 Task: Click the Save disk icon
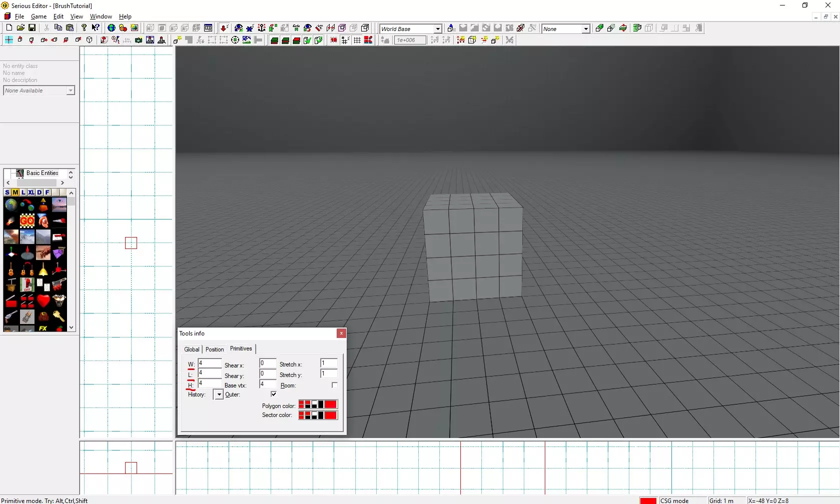click(32, 28)
